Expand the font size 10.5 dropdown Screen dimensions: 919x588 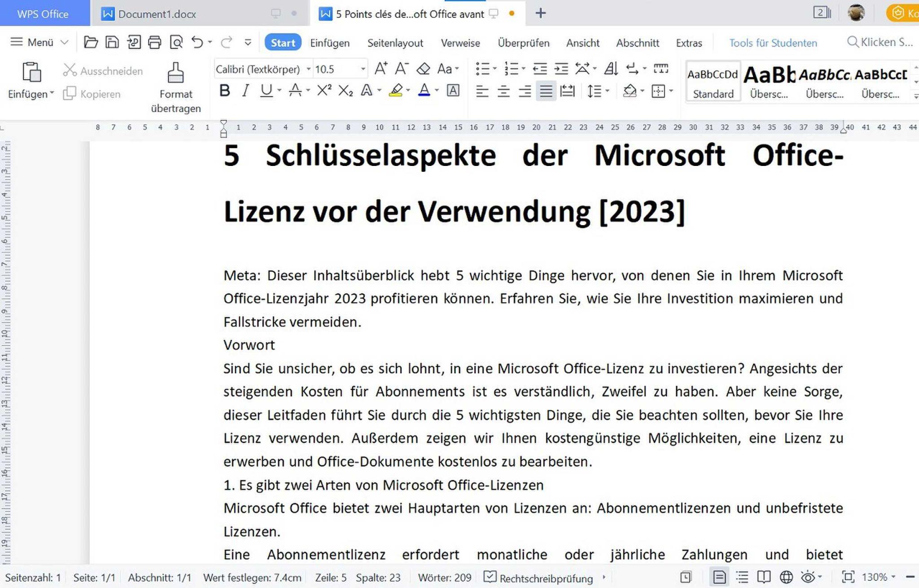(363, 70)
